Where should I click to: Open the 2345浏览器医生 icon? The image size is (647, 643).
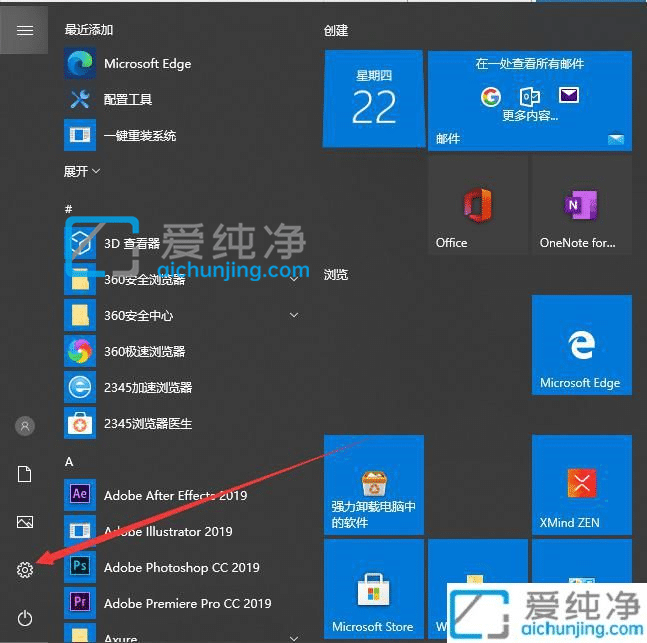pyautogui.click(x=80, y=423)
